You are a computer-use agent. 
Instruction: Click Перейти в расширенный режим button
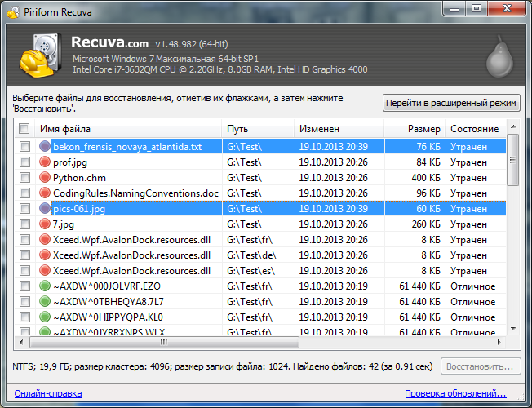pyautogui.click(x=451, y=103)
